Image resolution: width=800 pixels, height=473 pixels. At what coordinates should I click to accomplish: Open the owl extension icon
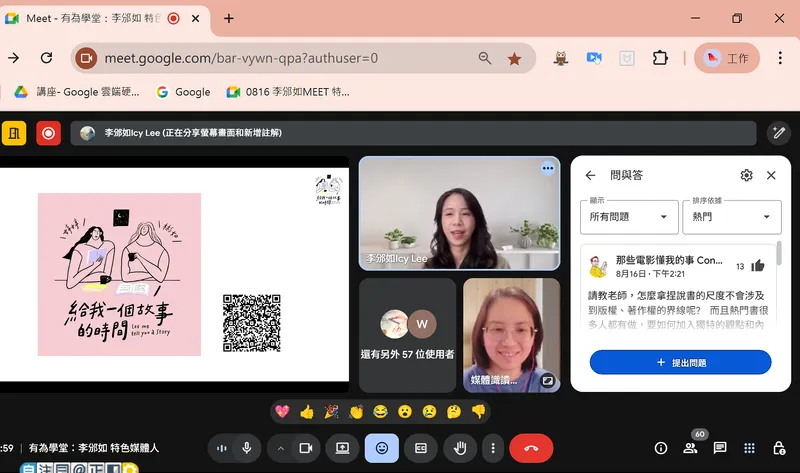coord(561,58)
